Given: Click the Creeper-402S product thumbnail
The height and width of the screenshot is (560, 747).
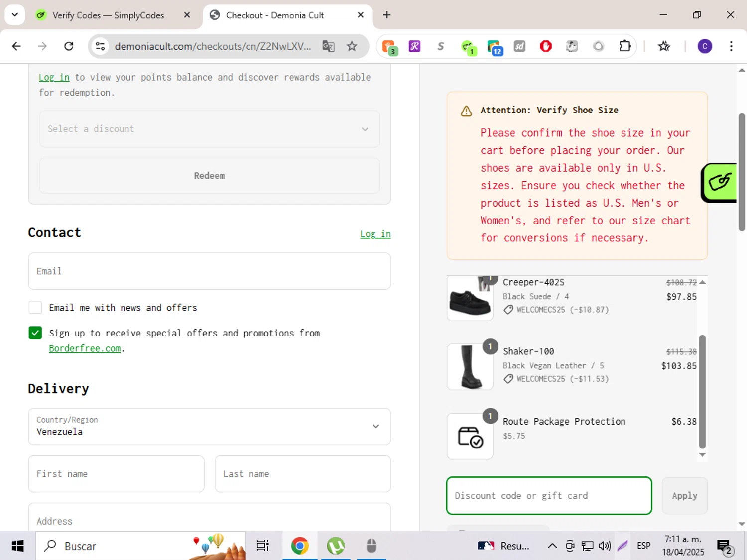Looking at the screenshot, I should coord(470,298).
